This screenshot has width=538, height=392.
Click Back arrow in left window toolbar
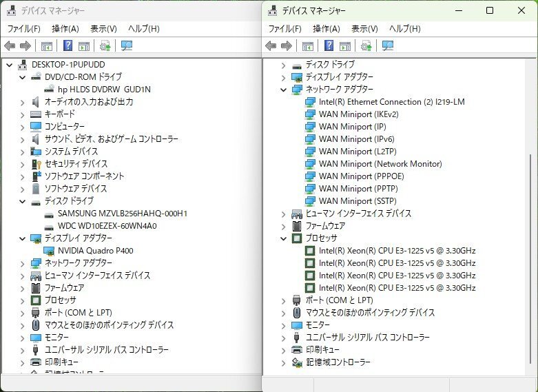click(10, 45)
